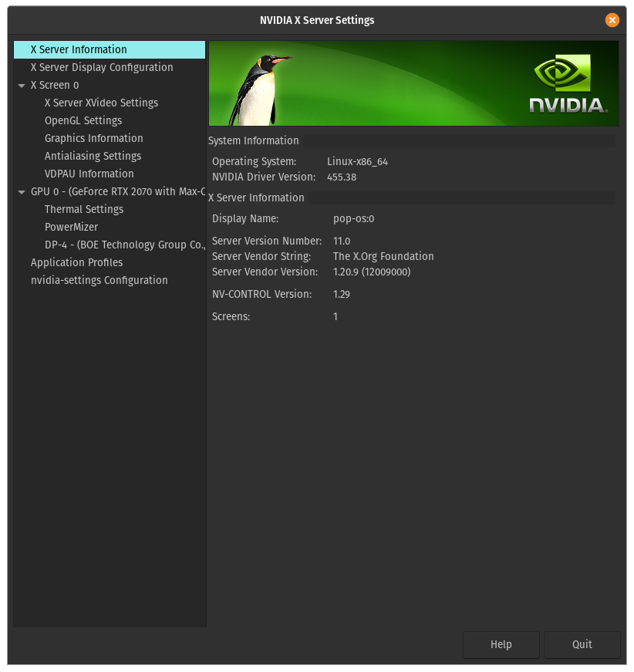
Task: Open VDPAU Information page
Action: click(89, 174)
